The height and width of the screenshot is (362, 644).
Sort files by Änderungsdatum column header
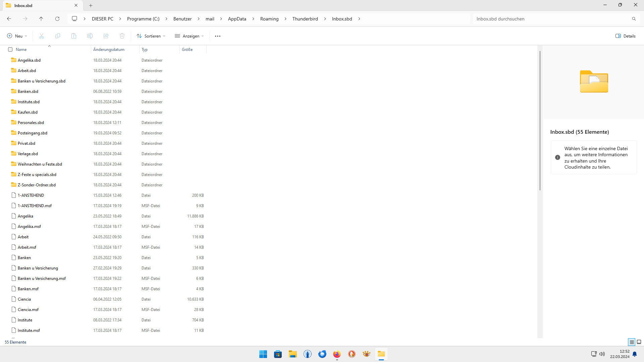(109, 49)
